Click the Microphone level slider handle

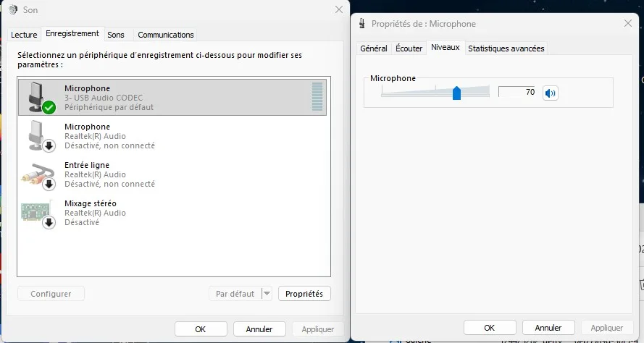(456, 93)
